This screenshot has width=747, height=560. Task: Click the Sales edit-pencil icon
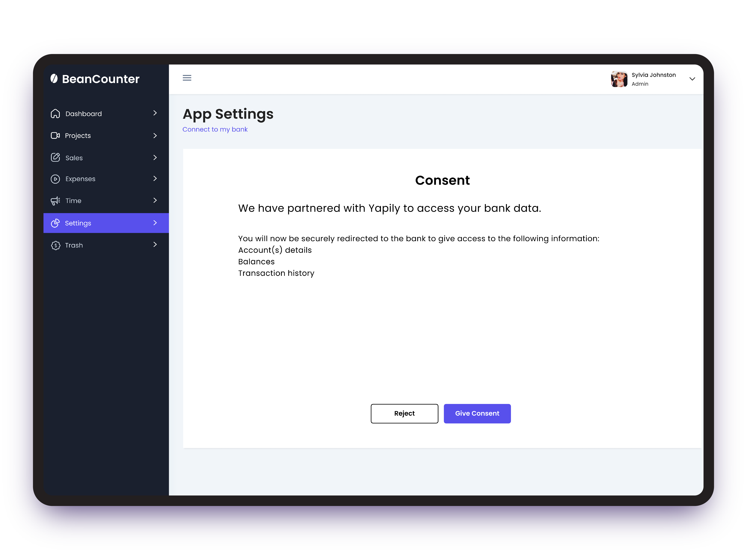[55, 157]
